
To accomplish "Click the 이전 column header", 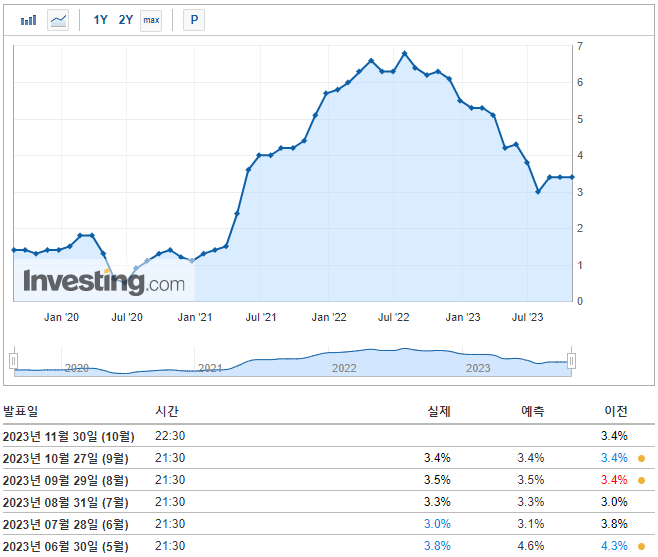I will tap(616, 411).
